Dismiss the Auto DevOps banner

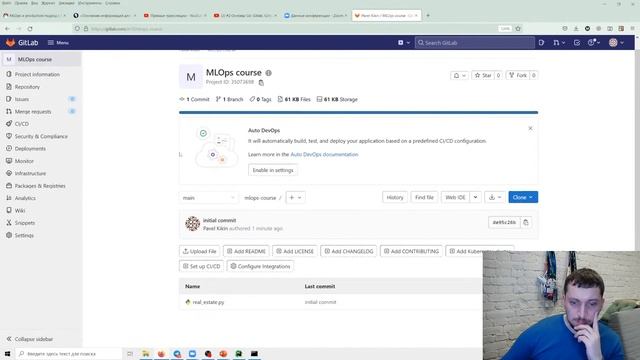click(530, 128)
